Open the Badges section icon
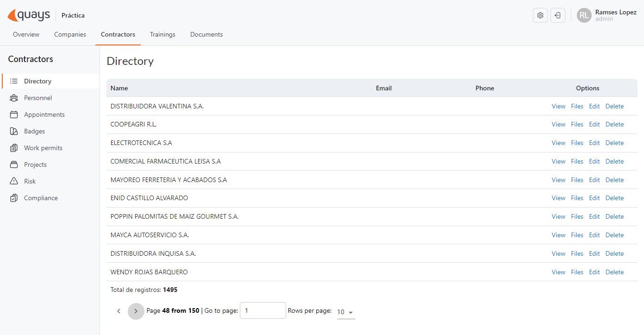644x335 pixels. click(14, 131)
